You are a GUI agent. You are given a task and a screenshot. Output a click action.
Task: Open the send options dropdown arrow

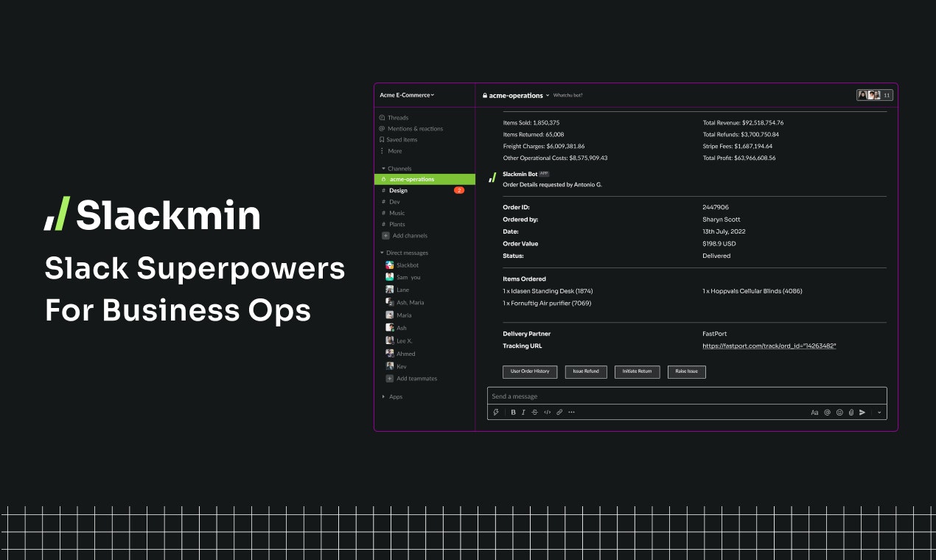click(879, 413)
